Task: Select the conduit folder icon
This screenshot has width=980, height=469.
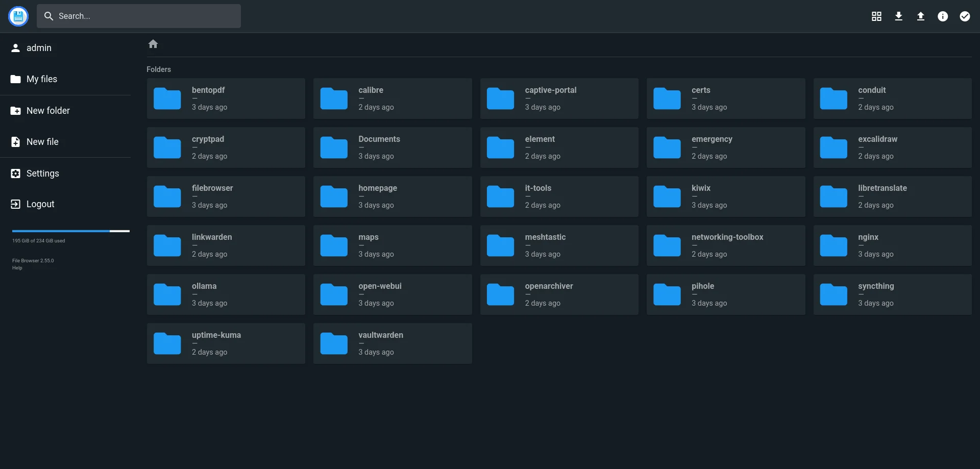Action: tap(834, 98)
